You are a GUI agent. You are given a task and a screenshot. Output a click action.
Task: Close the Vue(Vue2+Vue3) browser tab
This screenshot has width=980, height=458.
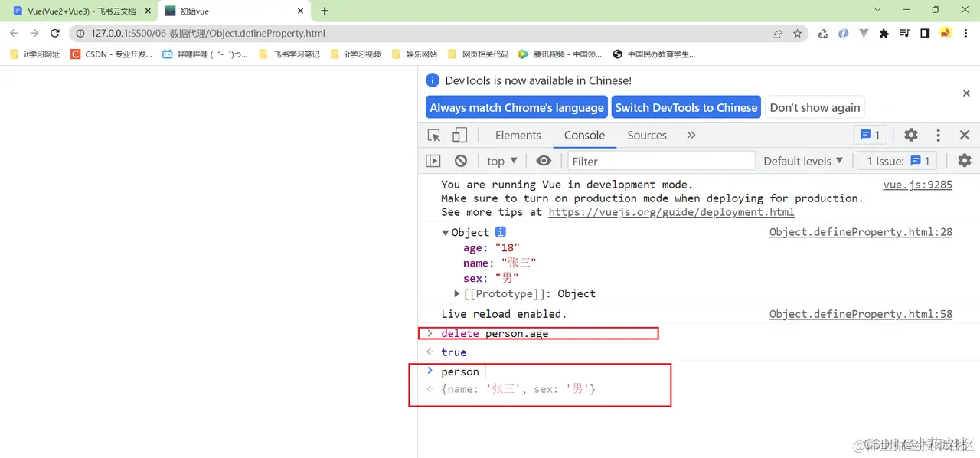pos(149,11)
